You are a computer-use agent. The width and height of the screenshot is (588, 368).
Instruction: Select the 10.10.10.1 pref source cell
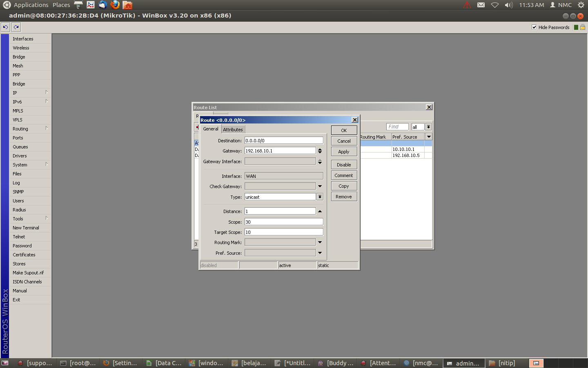tap(408, 149)
